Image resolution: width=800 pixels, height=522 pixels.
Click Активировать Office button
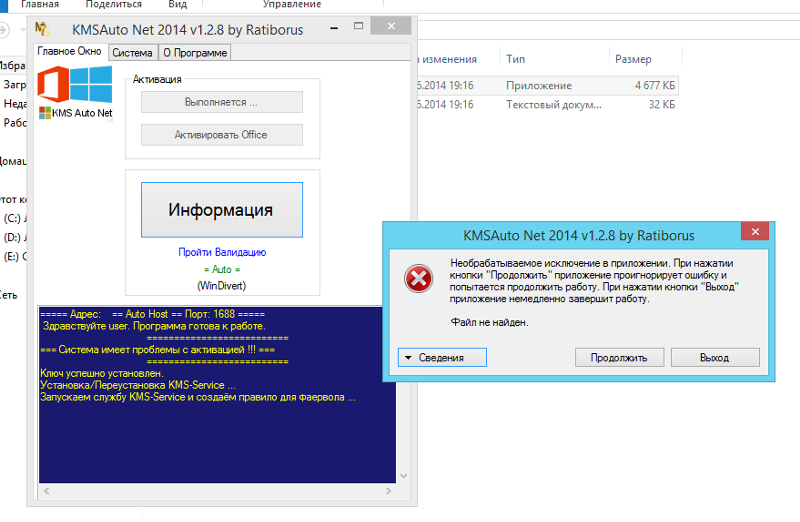221,135
